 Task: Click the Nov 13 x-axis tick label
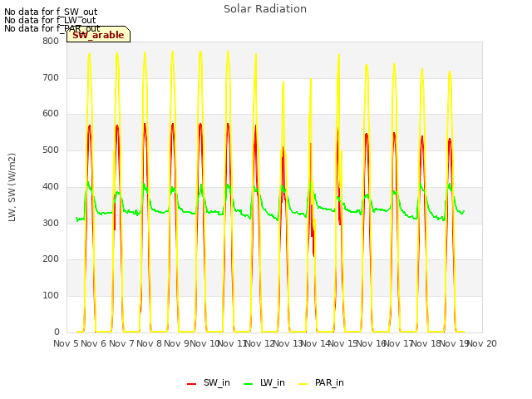[288, 343]
